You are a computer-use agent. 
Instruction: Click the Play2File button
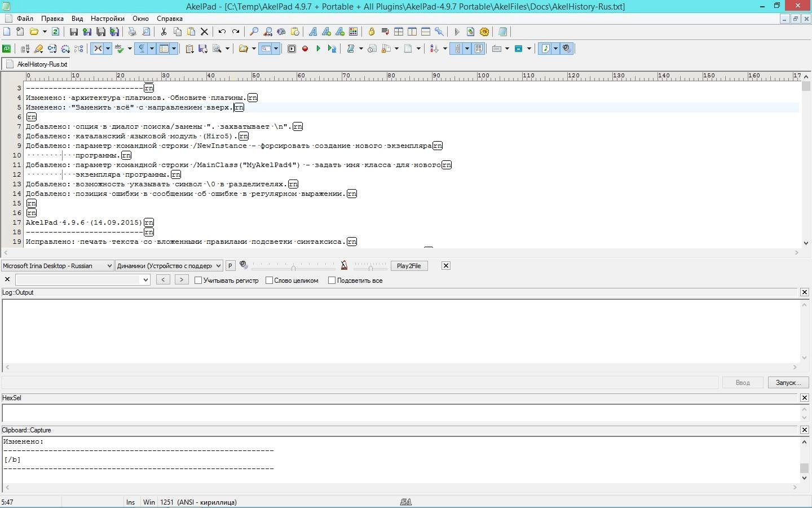(x=409, y=266)
